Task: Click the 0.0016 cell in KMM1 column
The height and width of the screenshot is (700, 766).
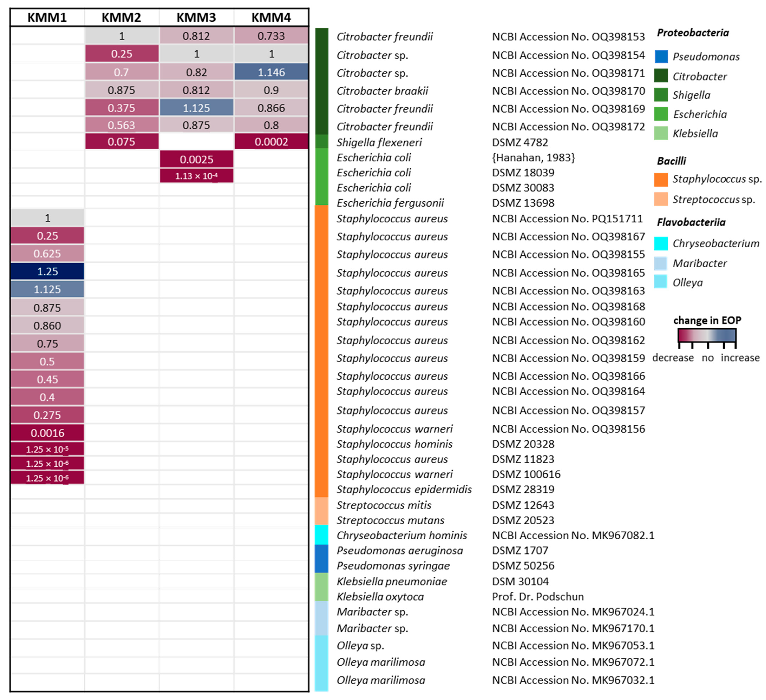Action: click(x=47, y=433)
